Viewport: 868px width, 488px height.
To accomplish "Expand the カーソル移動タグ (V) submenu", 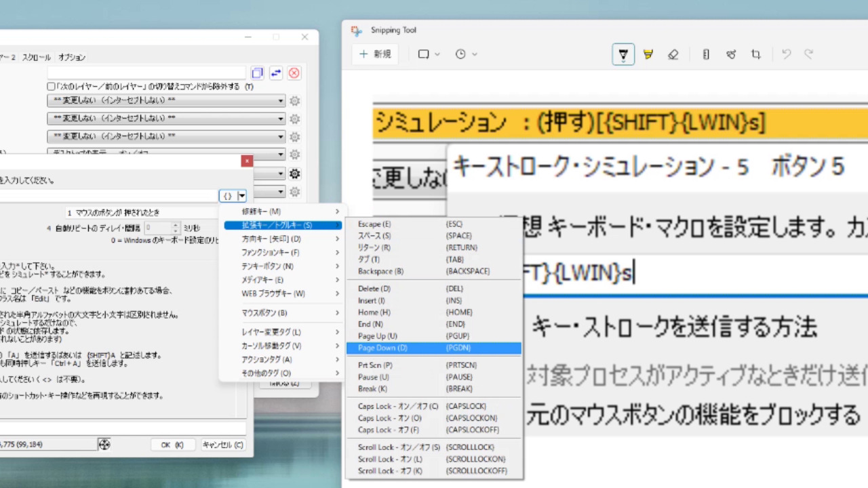I will pyautogui.click(x=282, y=346).
